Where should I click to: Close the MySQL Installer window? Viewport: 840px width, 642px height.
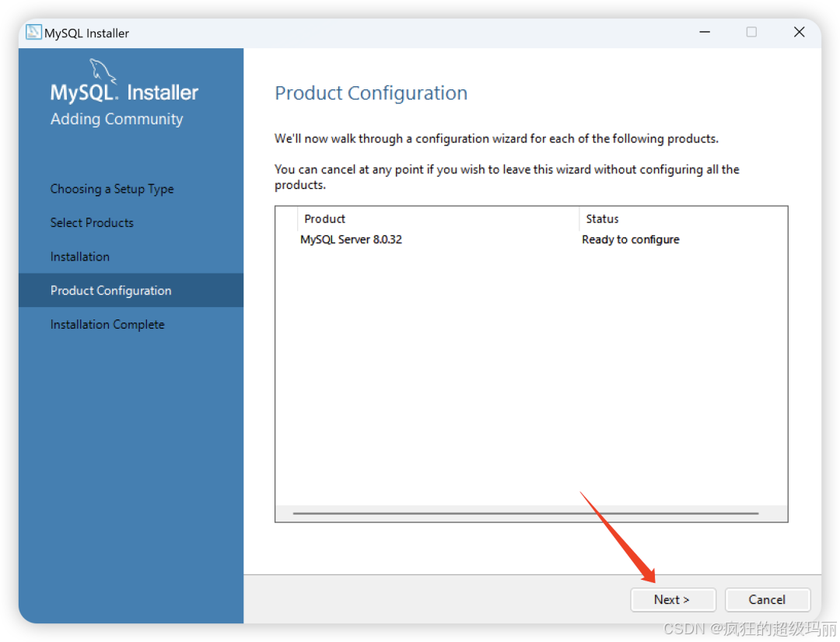799,32
